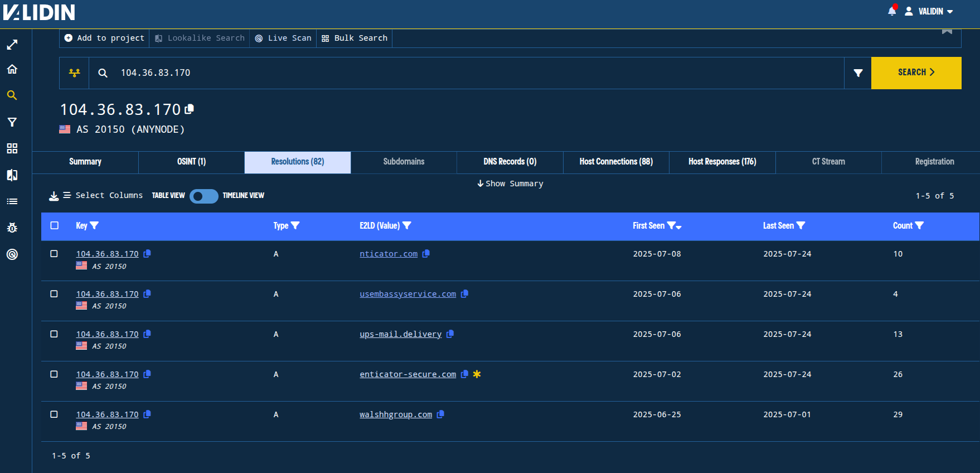Click the bookmark flag icon
The image size is (980, 473).
tap(947, 31)
